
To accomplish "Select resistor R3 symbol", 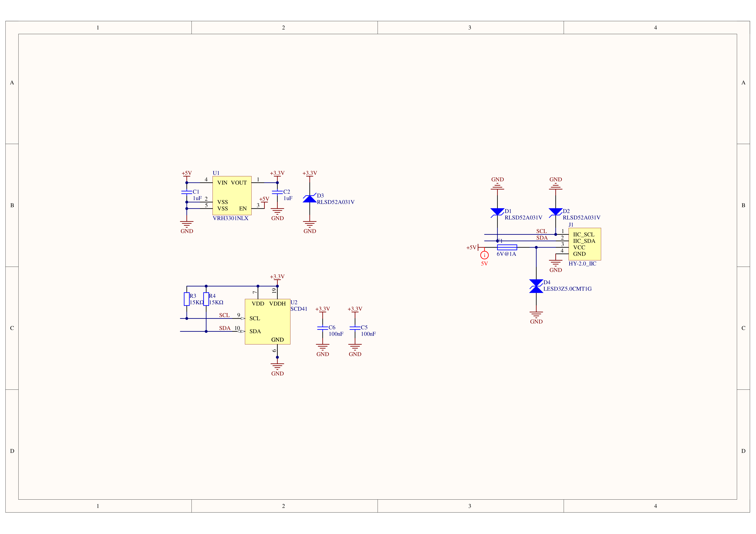I will 187,299.
